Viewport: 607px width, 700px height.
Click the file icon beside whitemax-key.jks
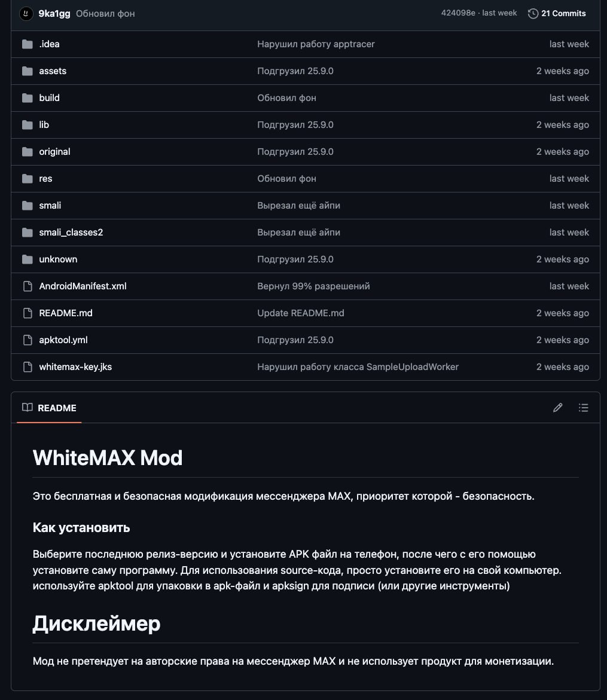pyautogui.click(x=28, y=366)
